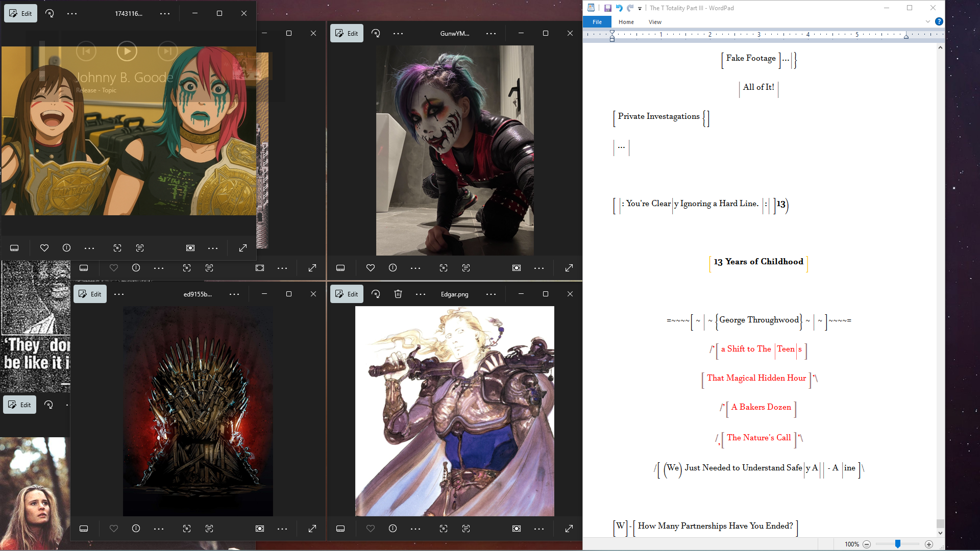Click the 100% zoom level text in WordPad
The width and height of the screenshot is (980, 551).
tap(851, 544)
